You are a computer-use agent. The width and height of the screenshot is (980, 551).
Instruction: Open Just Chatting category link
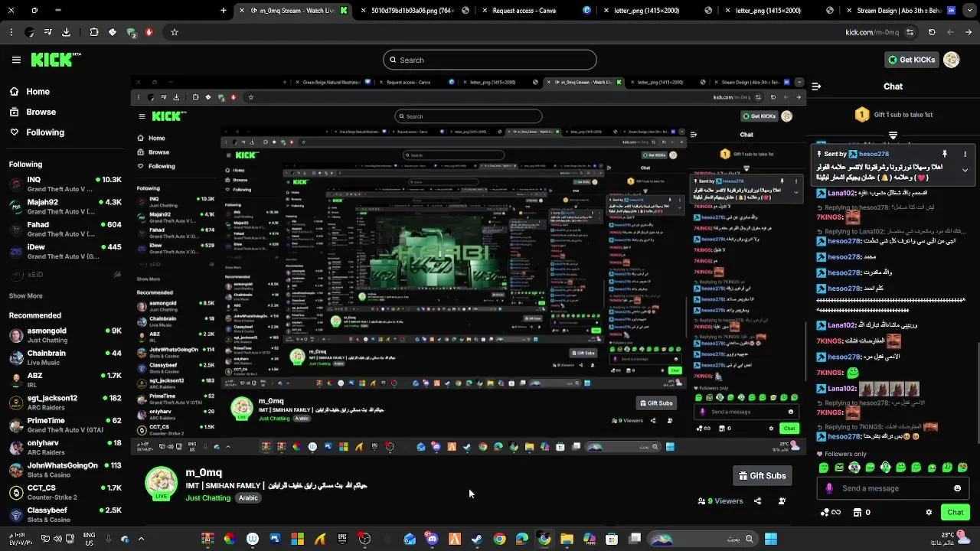(x=208, y=498)
